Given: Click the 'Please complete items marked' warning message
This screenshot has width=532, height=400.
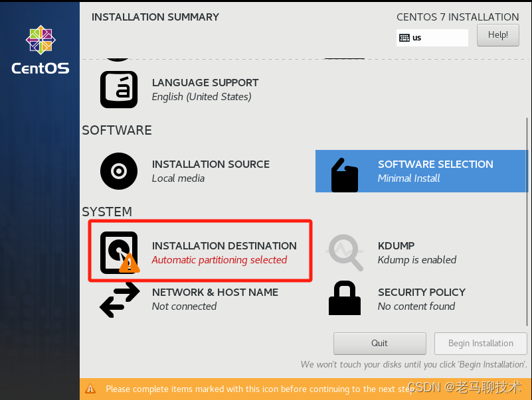Looking at the screenshot, I should point(260,389).
